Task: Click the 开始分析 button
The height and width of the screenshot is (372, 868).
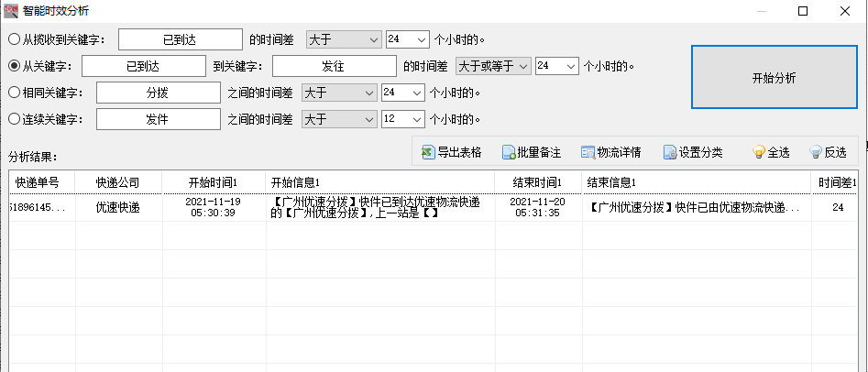Action: tap(774, 78)
